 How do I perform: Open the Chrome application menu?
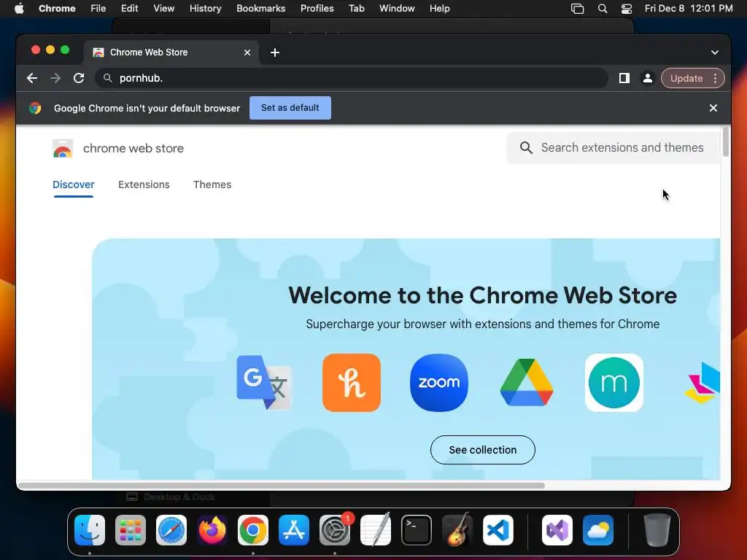(x=57, y=9)
